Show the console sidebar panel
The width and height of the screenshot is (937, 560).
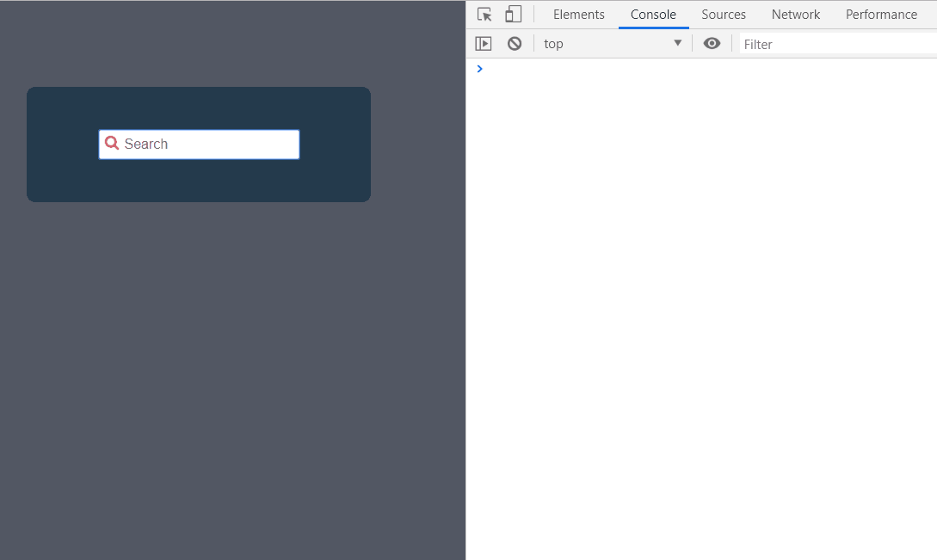484,44
